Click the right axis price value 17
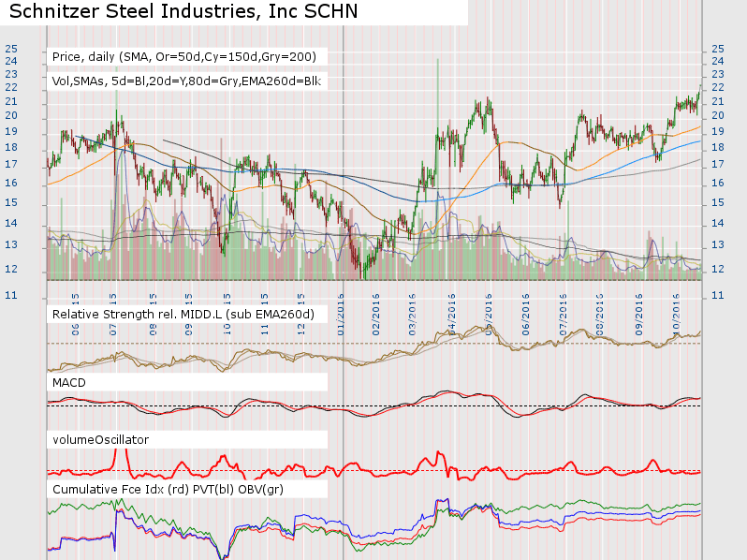 (718, 164)
